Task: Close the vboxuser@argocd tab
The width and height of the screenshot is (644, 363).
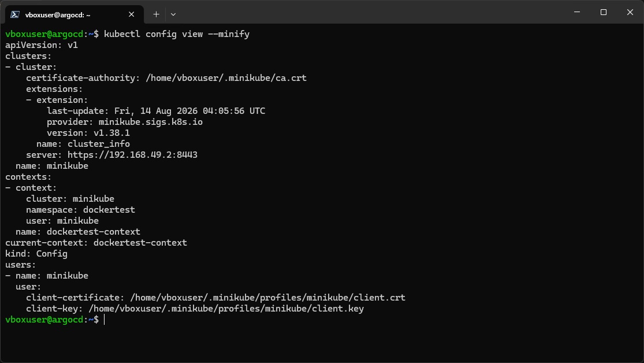Action: pyautogui.click(x=132, y=14)
